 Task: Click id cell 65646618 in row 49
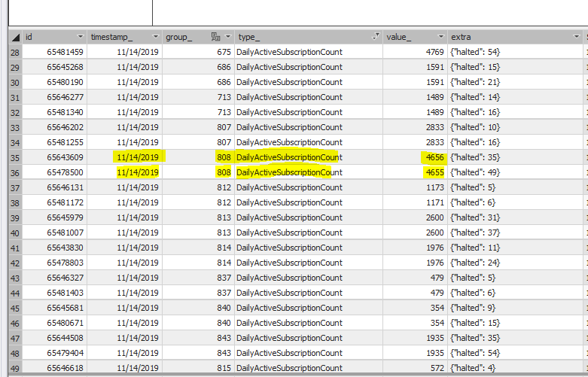click(x=65, y=368)
